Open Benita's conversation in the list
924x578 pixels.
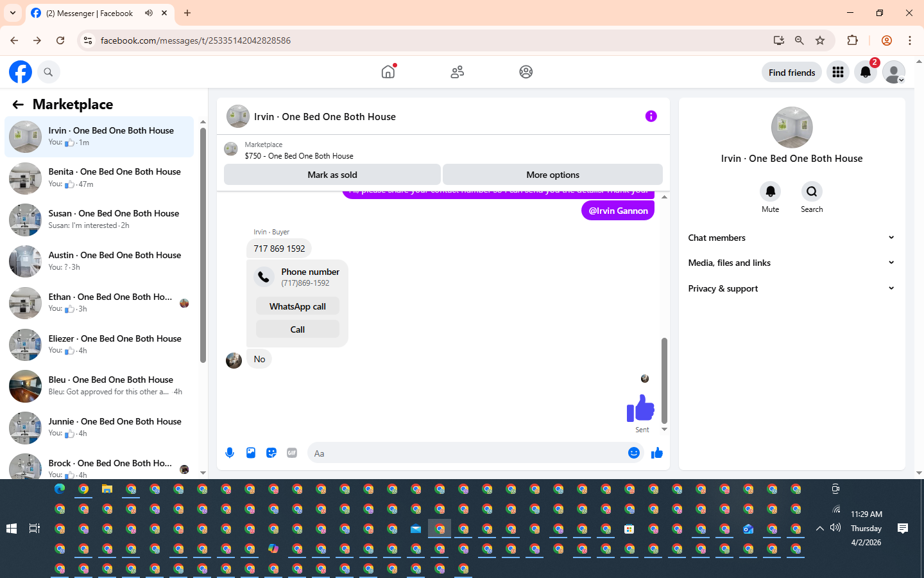tap(99, 178)
